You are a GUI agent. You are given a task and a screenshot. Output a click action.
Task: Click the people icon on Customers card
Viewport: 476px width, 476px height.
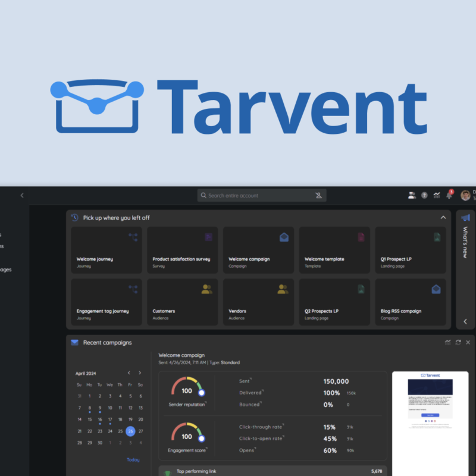[x=206, y=289]
